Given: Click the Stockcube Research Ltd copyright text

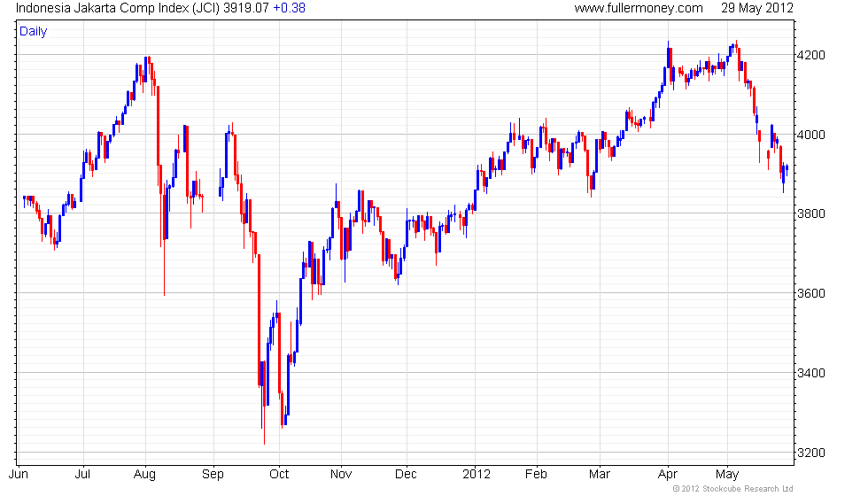Looking at the screenshot, I should point(733,489).
